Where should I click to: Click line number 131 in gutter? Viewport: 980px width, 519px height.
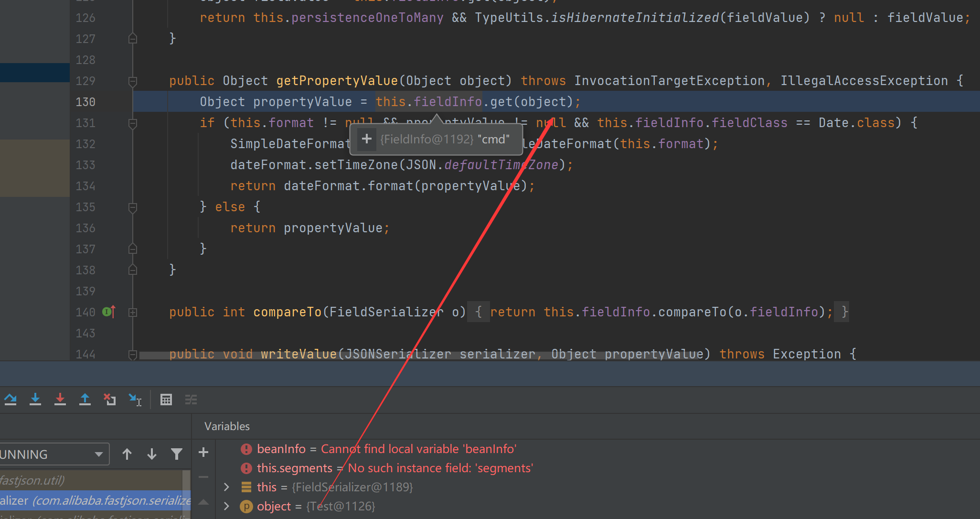click(x=85, y=123)
